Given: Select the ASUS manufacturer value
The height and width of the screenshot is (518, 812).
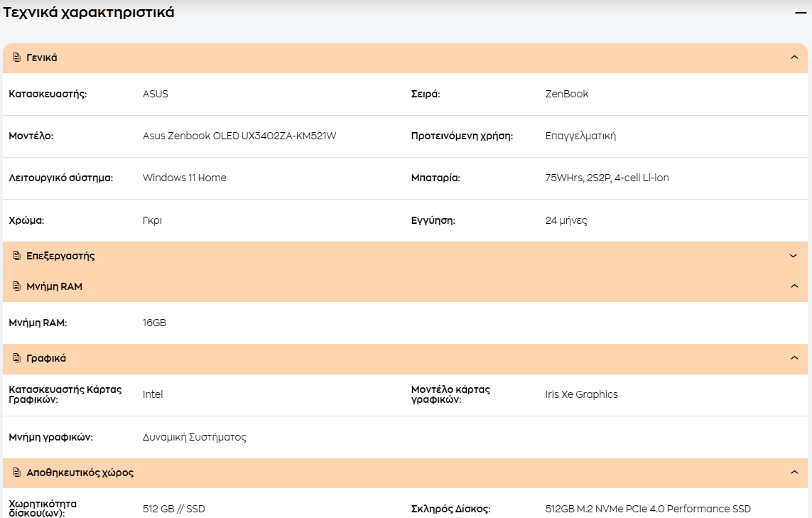Looking at the screenshot, I should [x=156, y=94].
